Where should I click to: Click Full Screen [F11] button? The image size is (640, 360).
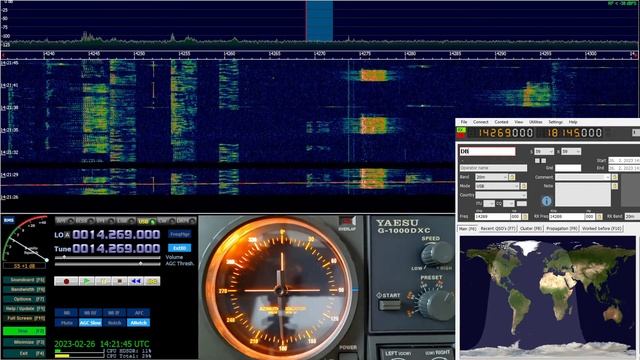pyautogui.click(x=24, y=318)
